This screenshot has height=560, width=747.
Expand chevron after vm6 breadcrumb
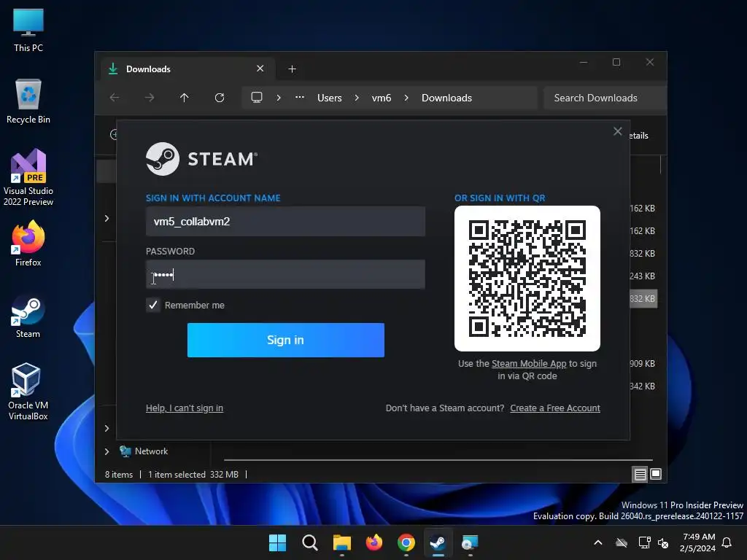click(x=406, y=98)
